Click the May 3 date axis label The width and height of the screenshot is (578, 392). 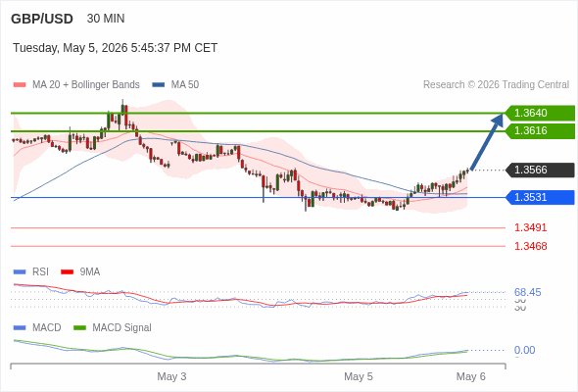pyautogui.click(x=171, y=376)
